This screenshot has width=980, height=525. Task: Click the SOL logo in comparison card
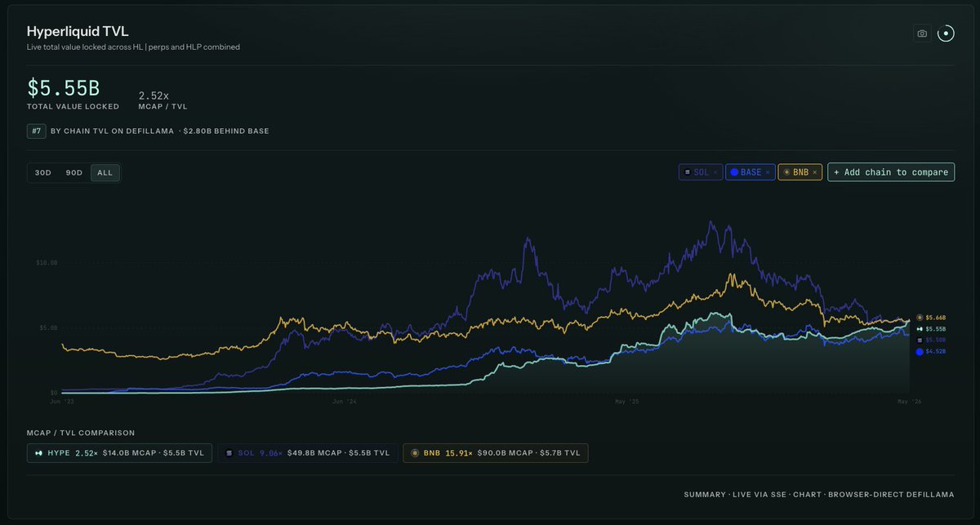click(229, 452)
